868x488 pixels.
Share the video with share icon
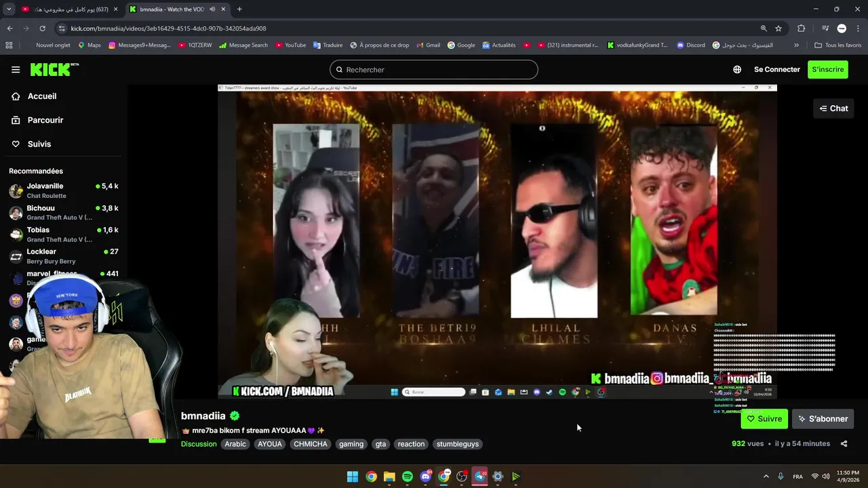pos(844,444)
